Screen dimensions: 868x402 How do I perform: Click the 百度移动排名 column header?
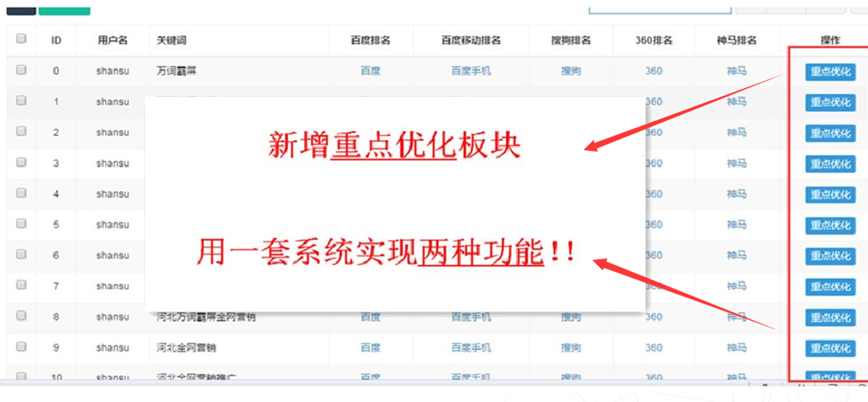coord(471,40)
